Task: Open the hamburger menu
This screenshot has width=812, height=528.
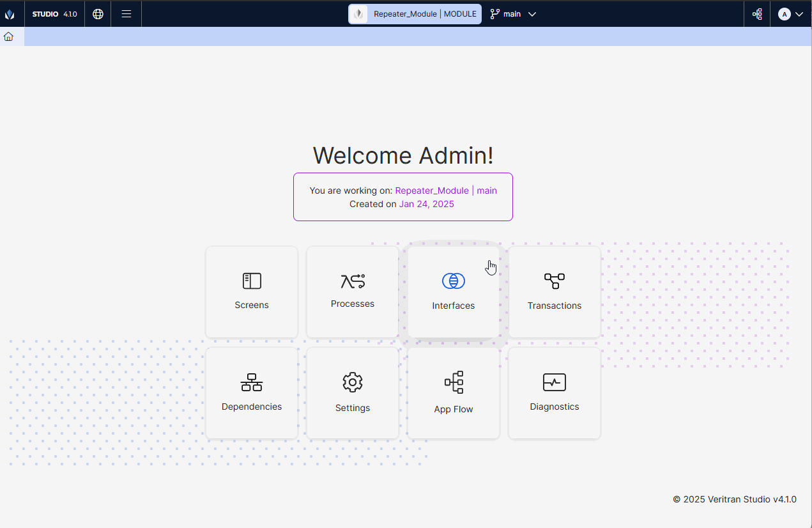Action: pos(126,13)
